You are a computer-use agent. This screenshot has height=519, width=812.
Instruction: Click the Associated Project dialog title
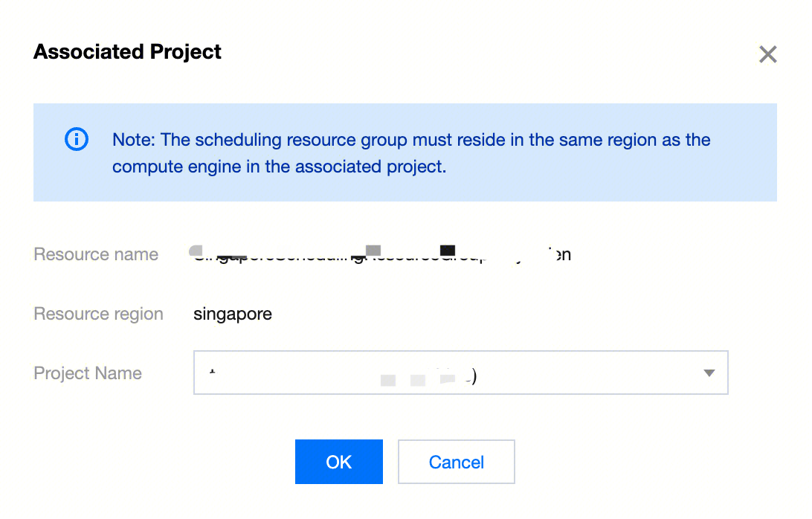(128, 52)
